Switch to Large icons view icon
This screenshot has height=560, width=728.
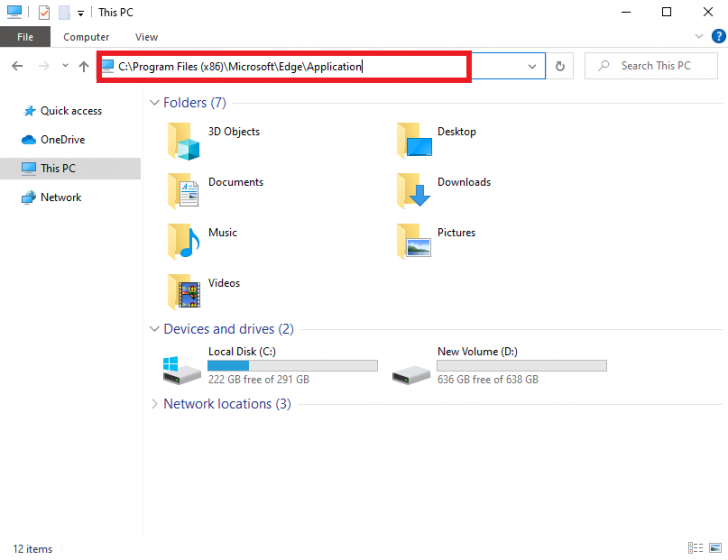click(x=715, y=548)
